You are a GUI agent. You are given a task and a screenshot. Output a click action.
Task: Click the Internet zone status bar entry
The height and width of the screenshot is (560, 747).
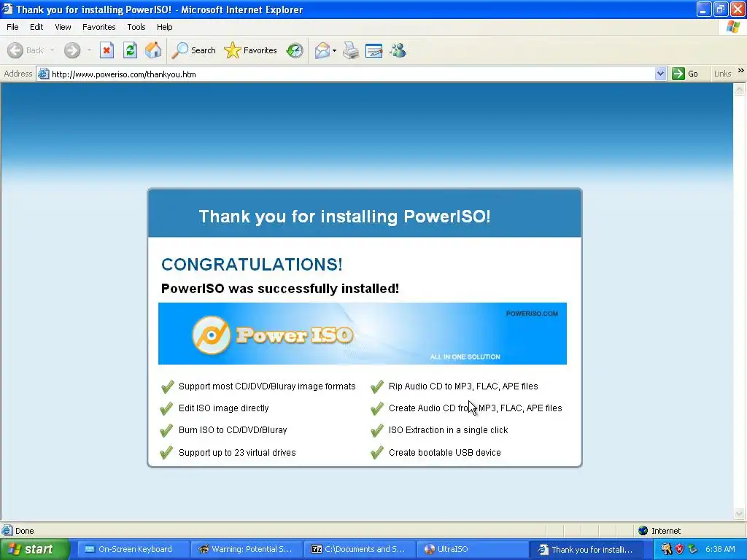tap(659, 531)
